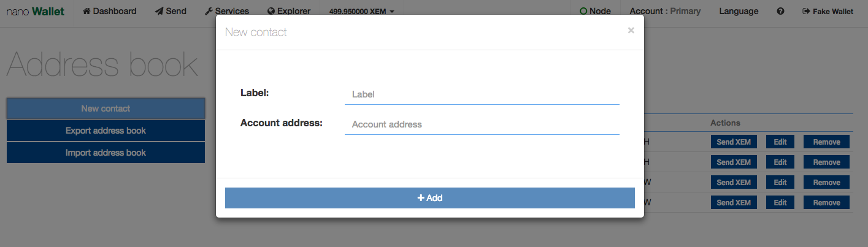Click the Send paper plane icon
Viewport: 868px width, 247px height.
click(159, 11)
